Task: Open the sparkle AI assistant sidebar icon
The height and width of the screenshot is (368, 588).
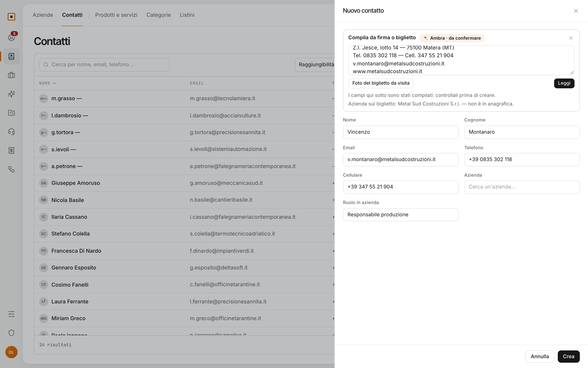Action: [11, 94]
